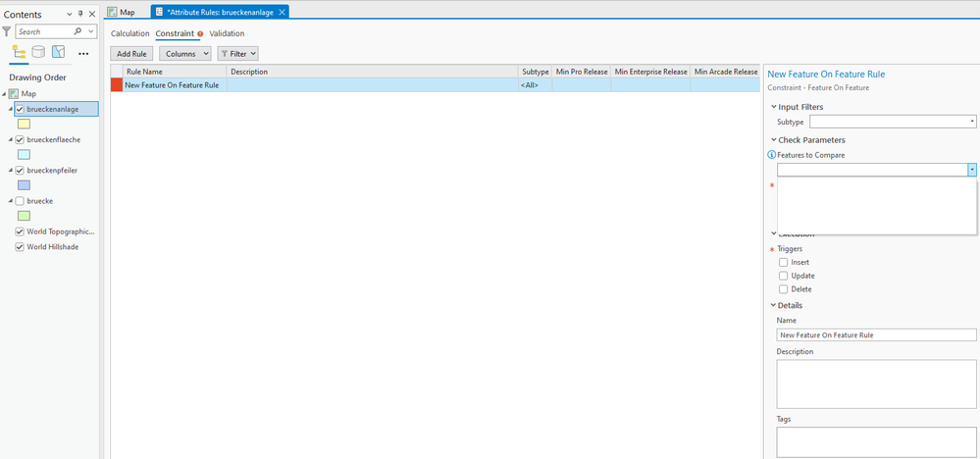Click the Tags text area
The image size is (980, 459).
coord(876,442)
